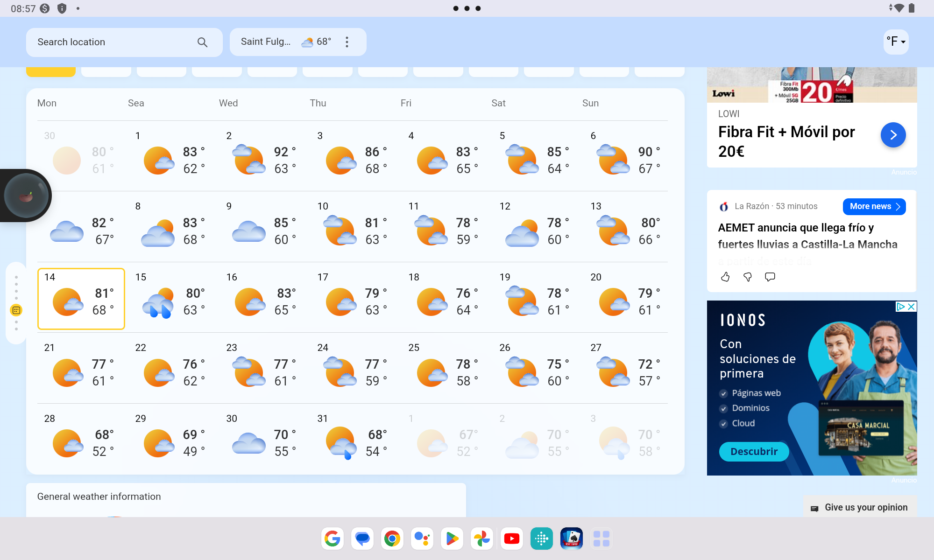Click thumbs up on AEMET news article
The width and height of the screenshot is (934, 560).
coord(725,276)
